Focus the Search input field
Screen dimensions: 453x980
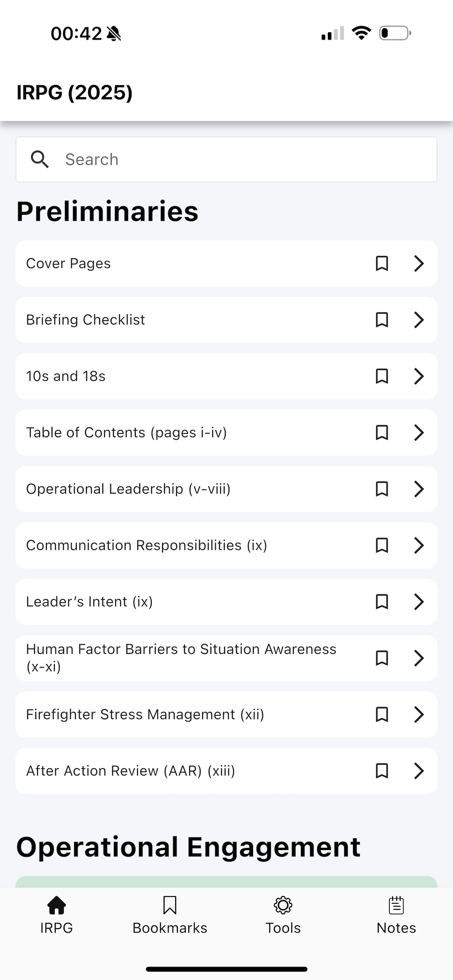point(226,159)
